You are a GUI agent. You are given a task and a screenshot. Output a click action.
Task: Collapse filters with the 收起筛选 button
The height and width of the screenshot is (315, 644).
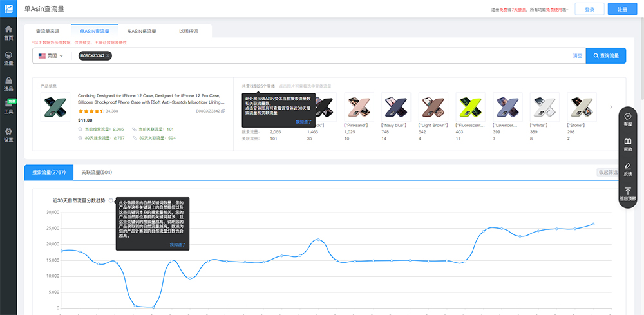[607, 173]
